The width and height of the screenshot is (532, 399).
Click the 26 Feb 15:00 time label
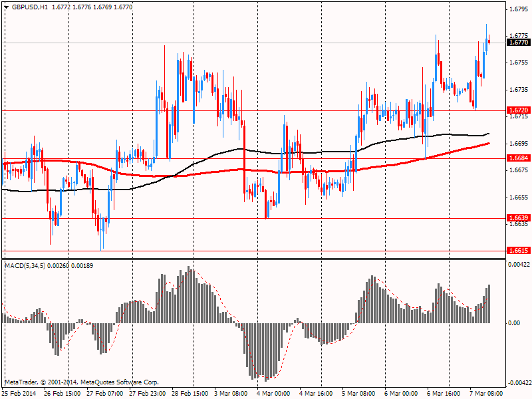[63, 393]
